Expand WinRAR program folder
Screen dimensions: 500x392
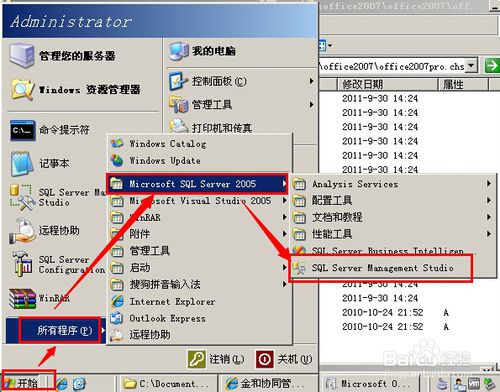click(x=199, y=217)
